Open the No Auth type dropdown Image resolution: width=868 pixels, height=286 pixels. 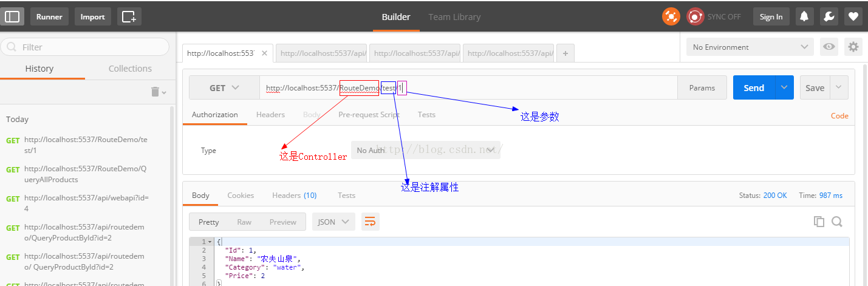(x=425, y=150)
